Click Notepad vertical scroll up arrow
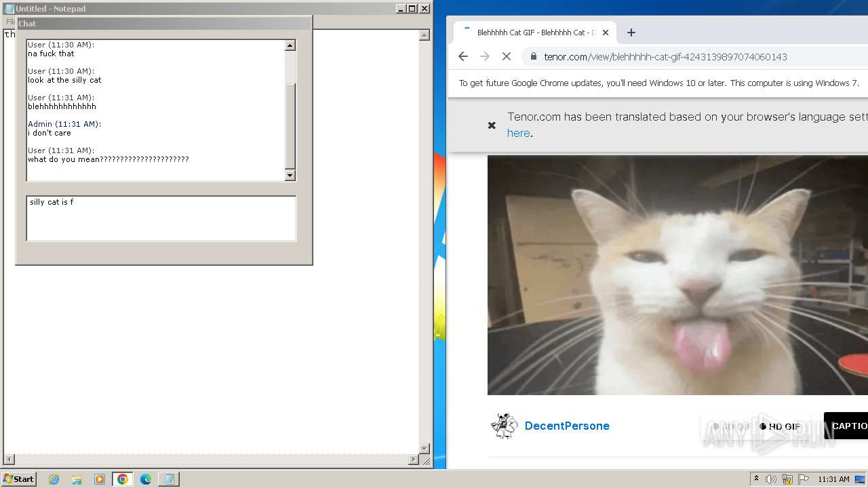 click(x=425, y=35)
